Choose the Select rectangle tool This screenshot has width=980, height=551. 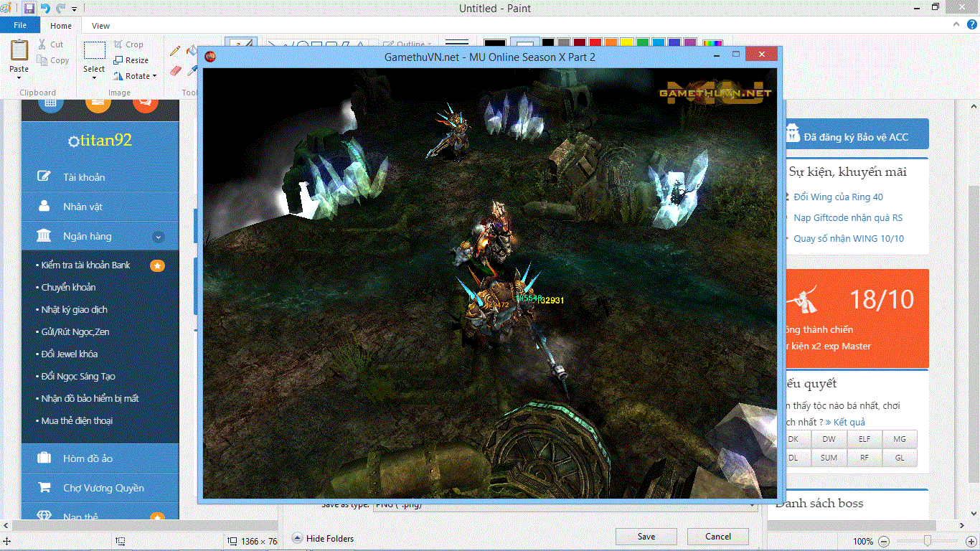pyautogui.click(x=94, y=51)
